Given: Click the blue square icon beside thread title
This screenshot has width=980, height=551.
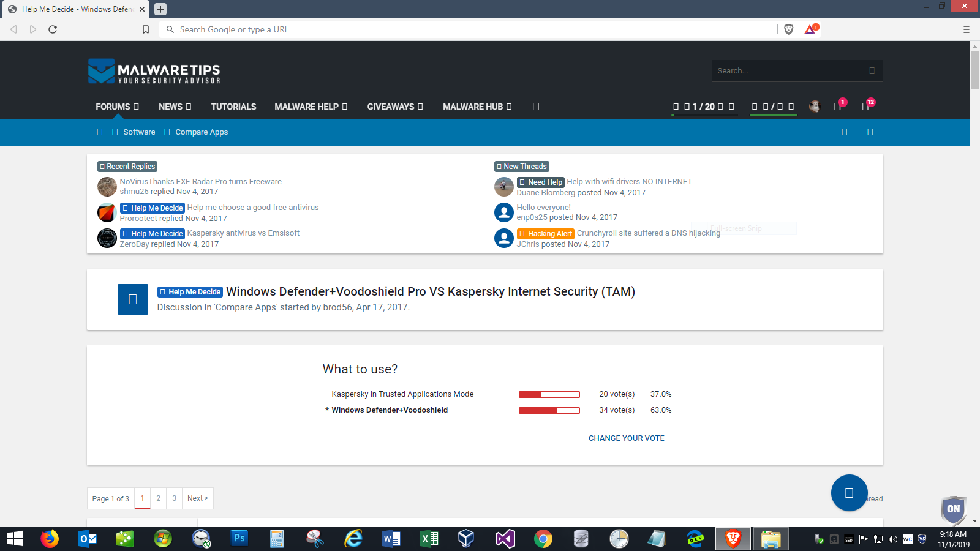Looking at the screenshot, I should tap(133, 299).
